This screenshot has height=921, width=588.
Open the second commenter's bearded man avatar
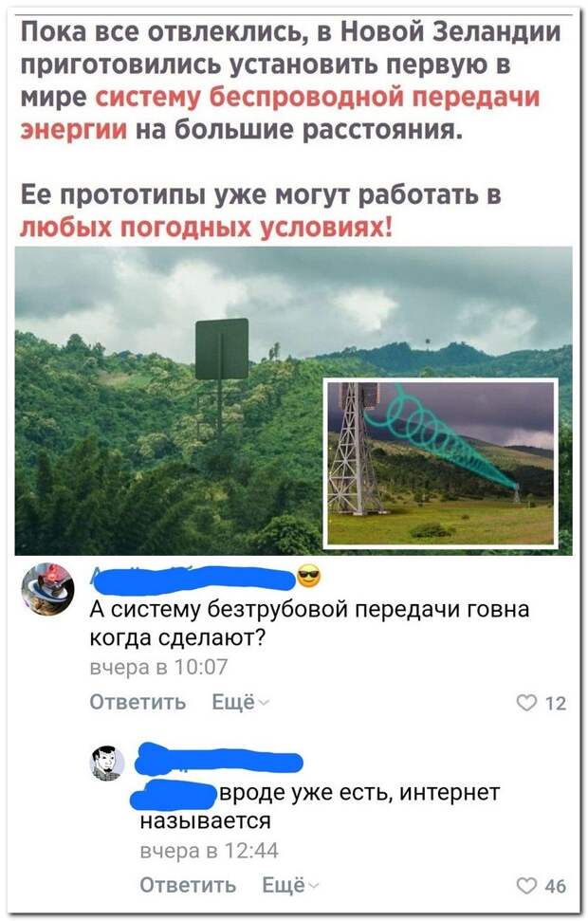(x=107, y=763)
